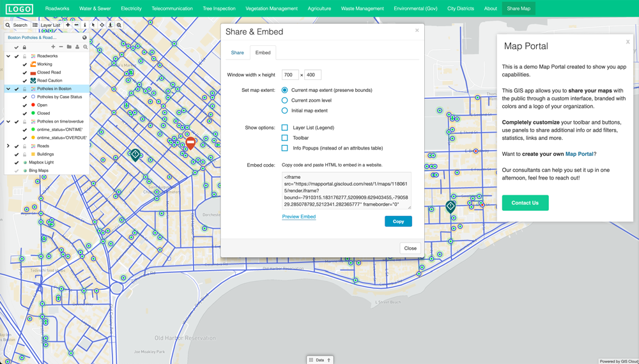
Task: Switch to the Share tab
Action: click(237, 52)
